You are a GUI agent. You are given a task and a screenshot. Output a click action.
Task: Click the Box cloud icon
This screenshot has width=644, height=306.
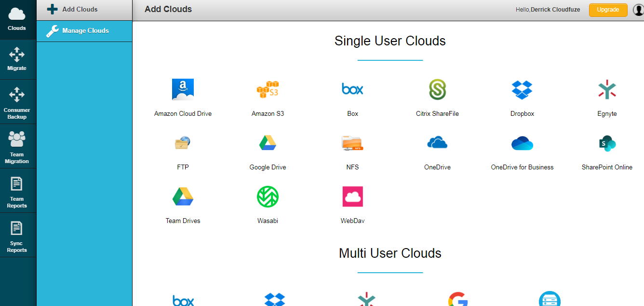(x=352, y=89)
